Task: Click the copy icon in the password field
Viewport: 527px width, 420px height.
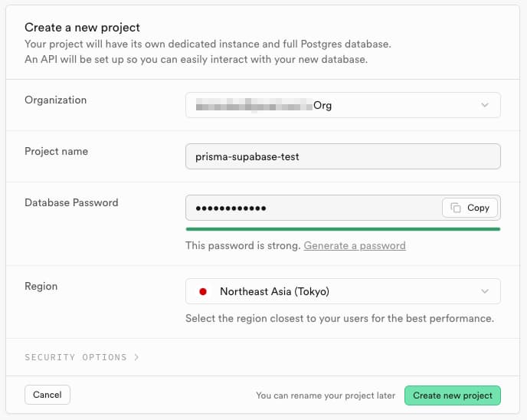Action: click(456, 208)
